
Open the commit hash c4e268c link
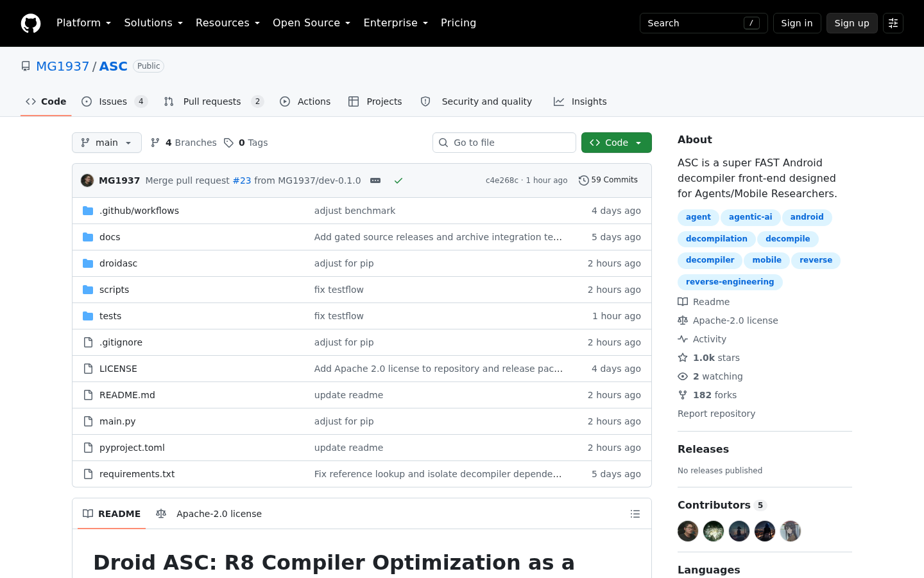[x=502, y=180]
